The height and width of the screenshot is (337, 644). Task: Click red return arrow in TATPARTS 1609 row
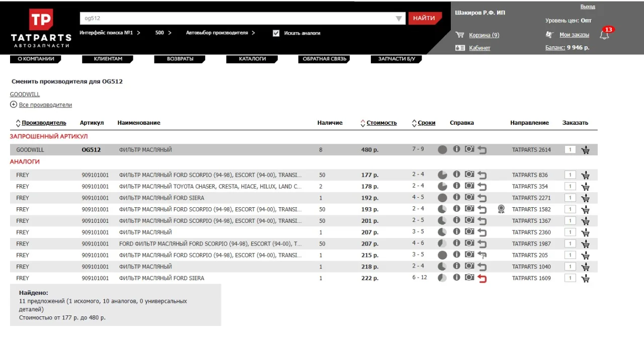click(x=482, y=278)
